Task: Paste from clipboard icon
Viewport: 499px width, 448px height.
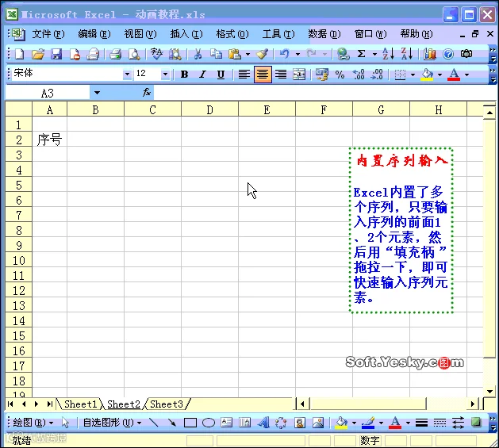Action: [x=235, y=54]
